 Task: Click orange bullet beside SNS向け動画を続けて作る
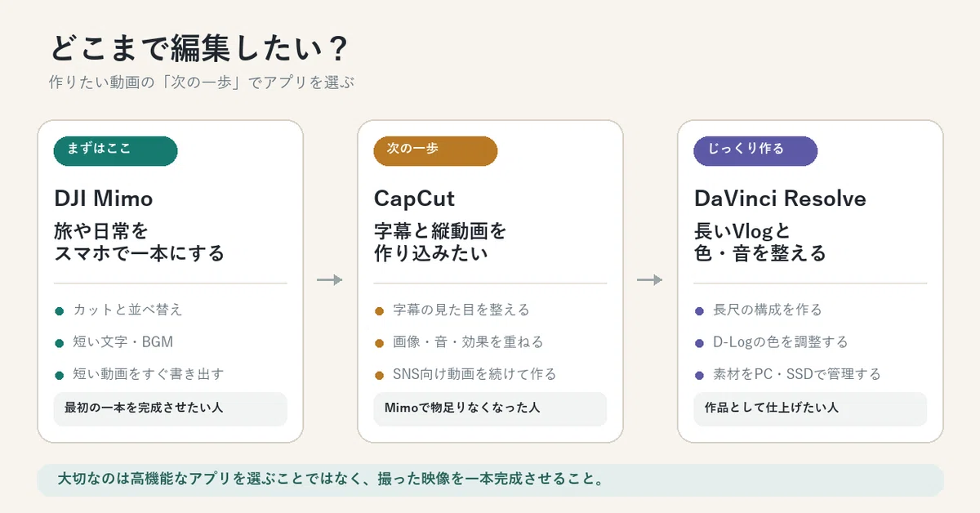coord(379,375)
